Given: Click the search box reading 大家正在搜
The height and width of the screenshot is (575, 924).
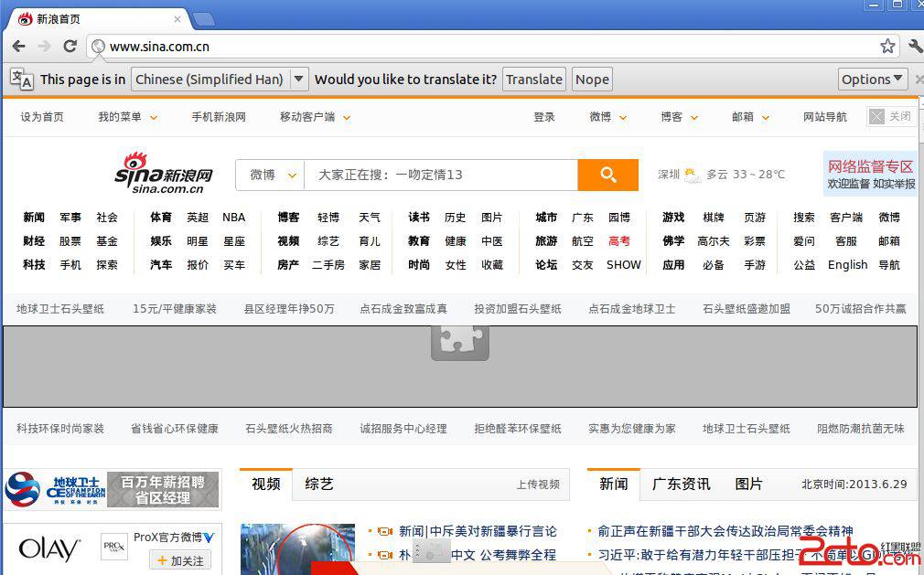Looking at the screenshot, I should point(441,175).
